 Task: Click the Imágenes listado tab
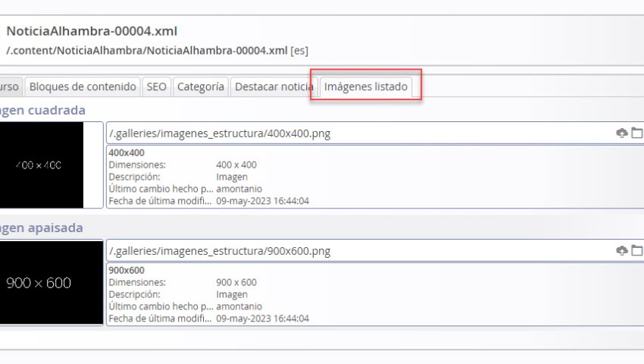(x=366, y=86)
